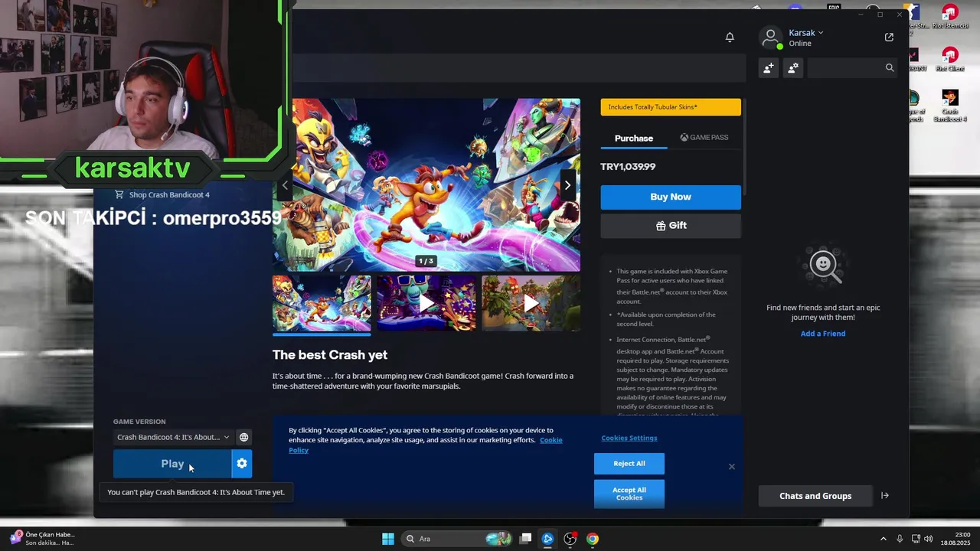Open Karsak profile avatar
The image size is (980, 551).
771,37
